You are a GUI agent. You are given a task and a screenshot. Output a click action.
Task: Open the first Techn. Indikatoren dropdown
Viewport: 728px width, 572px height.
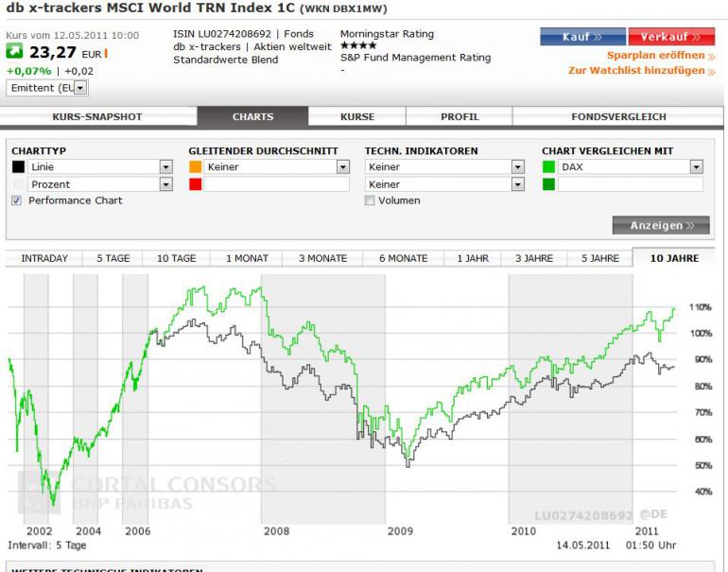pos(444,166)
